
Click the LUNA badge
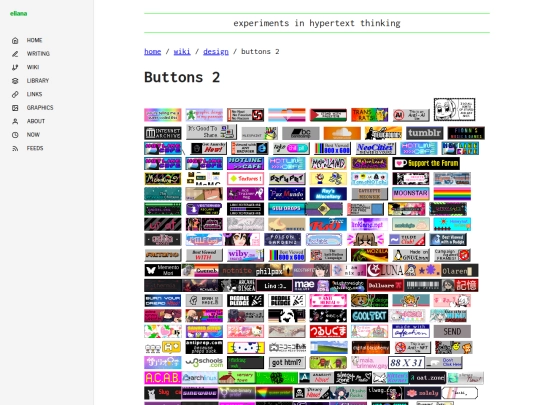385,270
